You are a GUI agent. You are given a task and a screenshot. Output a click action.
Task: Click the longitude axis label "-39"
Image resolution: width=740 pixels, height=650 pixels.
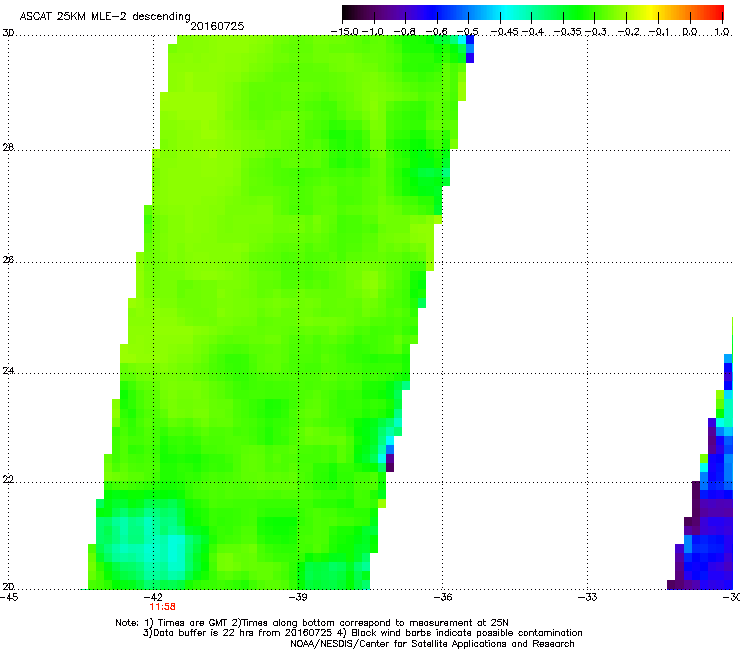click(298, 597)
